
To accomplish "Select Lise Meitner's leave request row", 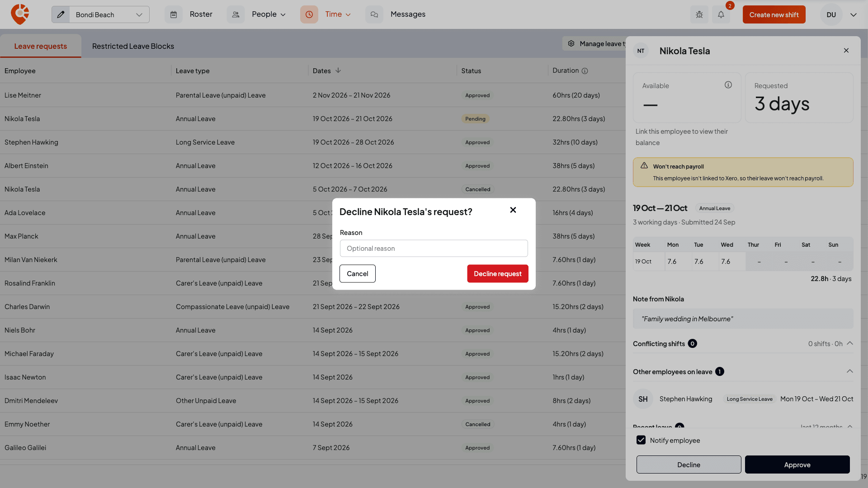I will 313,95.
